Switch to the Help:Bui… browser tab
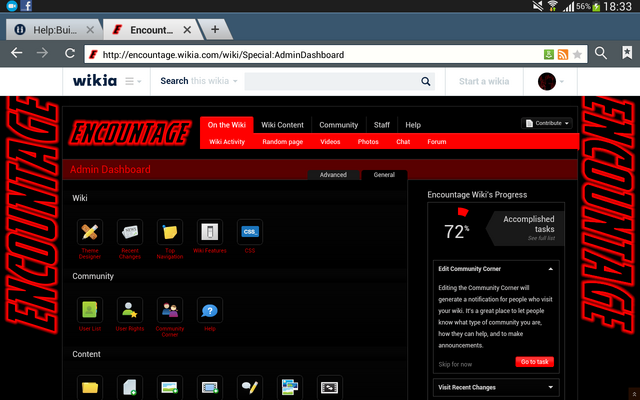640x400 pixels. (x=55, y=30)
